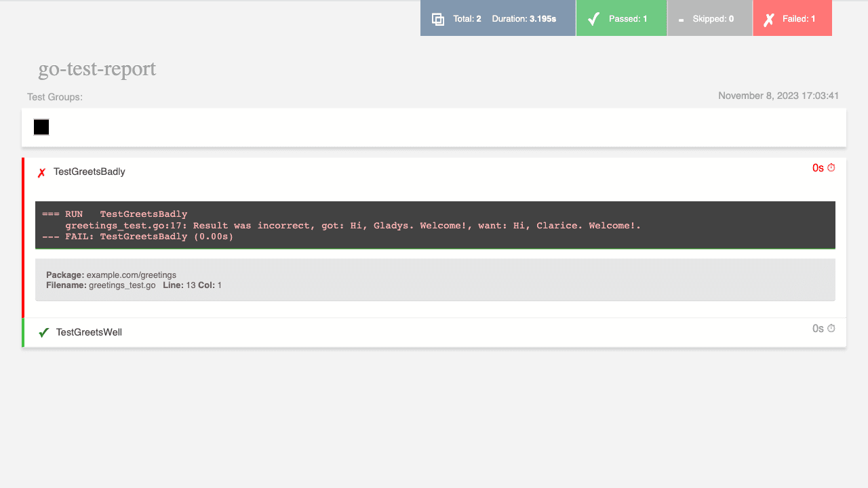Expand the TestGreetsWell test row
868x488 pixels.
click(x=89, y=332)
